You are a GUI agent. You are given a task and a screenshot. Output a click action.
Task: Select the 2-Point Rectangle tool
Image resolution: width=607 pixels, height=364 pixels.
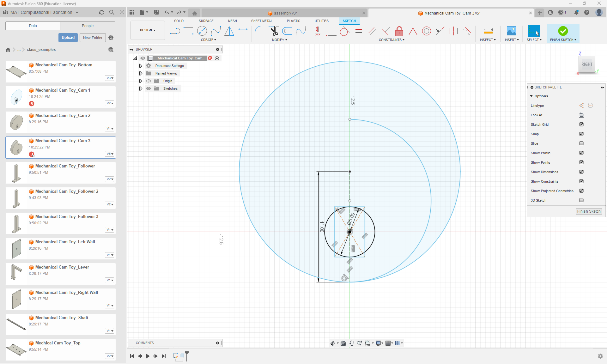(x=189, y=31)
